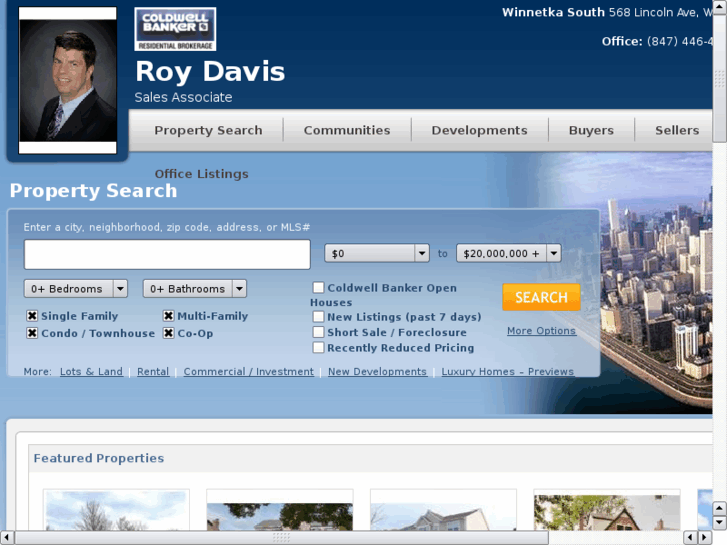The height and width of the screenshot is (545, 727).
Task: Click the orange SEARCH button
Action: (541, 297)
